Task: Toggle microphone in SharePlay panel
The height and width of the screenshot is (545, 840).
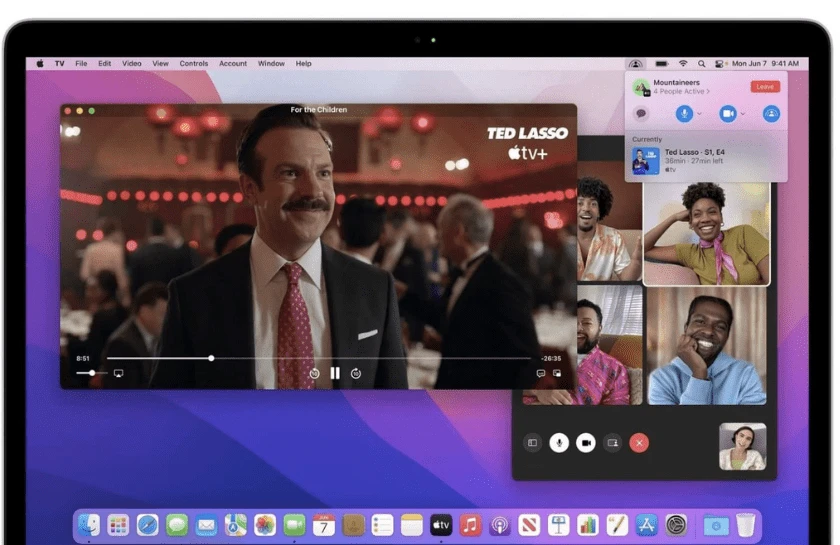Action: [684, 114]
